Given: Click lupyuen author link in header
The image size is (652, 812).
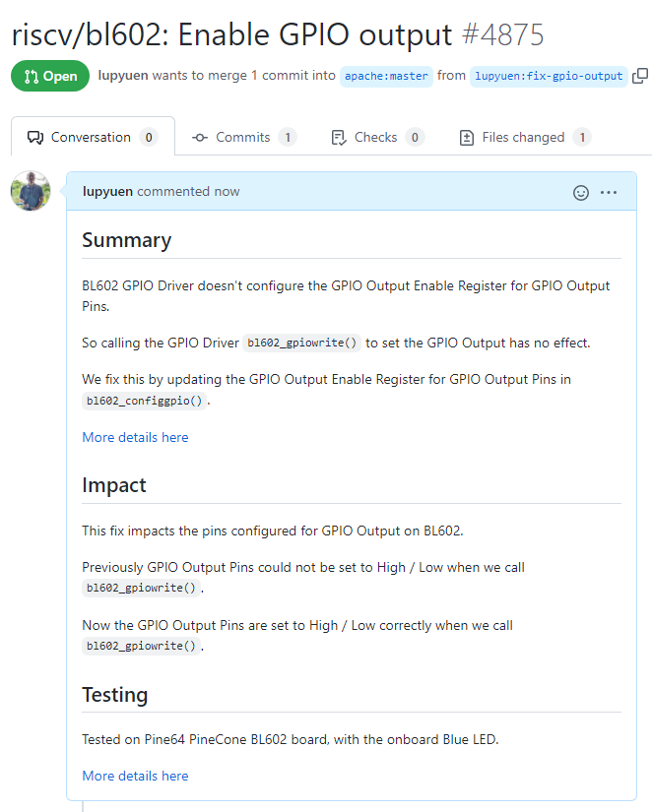Looking at the screenshot, I should tap(121, 75).
